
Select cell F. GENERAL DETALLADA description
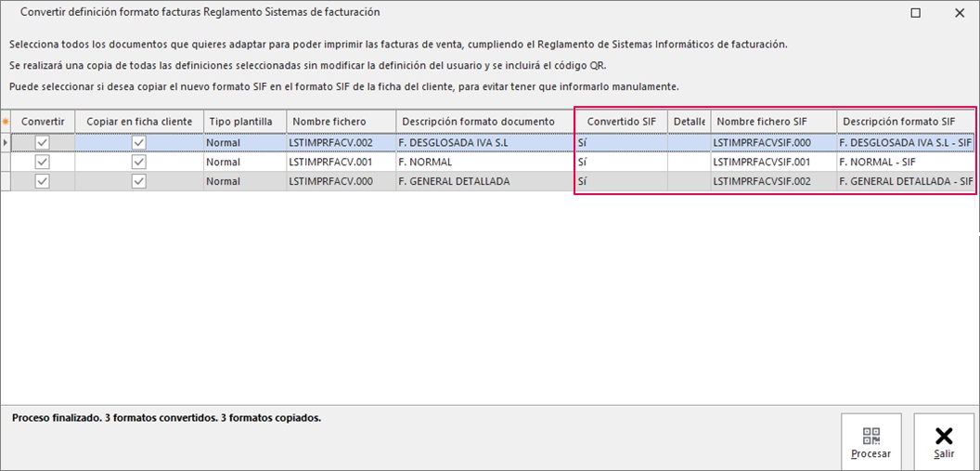coord(485,182)
